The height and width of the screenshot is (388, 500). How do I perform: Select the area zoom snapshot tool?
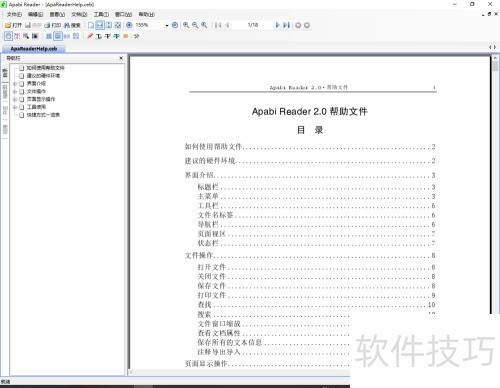click(26, 36)
